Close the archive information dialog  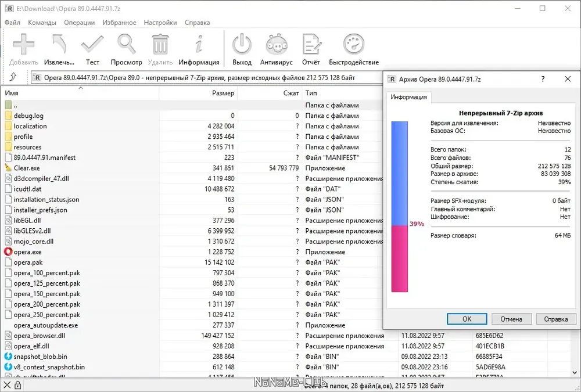pyautogui.click(x=568, y=79)
